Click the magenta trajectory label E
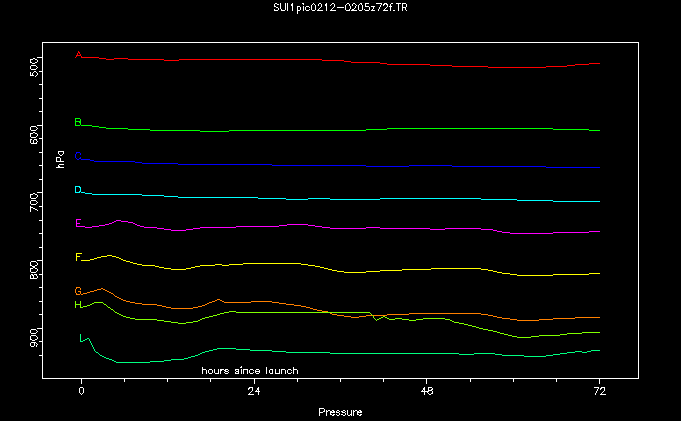The image size is (681, 421). pyautogui.click(x=78, y=223)
